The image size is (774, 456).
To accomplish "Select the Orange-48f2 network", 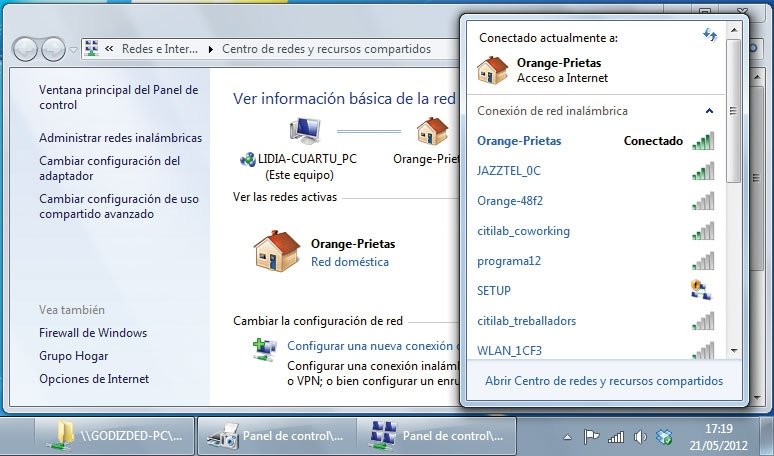I will click(x=595, y=201).
